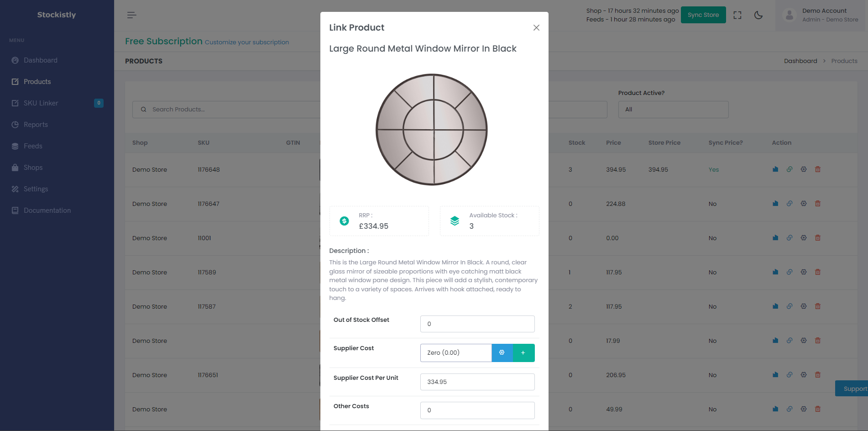Open the Product Active filter dropdown
This screenshot has width=868, height=431.
click(x=673, y=109)
